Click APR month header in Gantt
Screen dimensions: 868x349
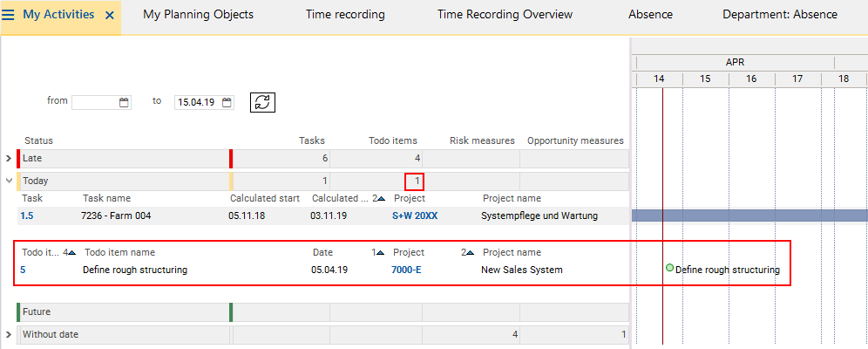pyautogui.click(x=736, y=63)
